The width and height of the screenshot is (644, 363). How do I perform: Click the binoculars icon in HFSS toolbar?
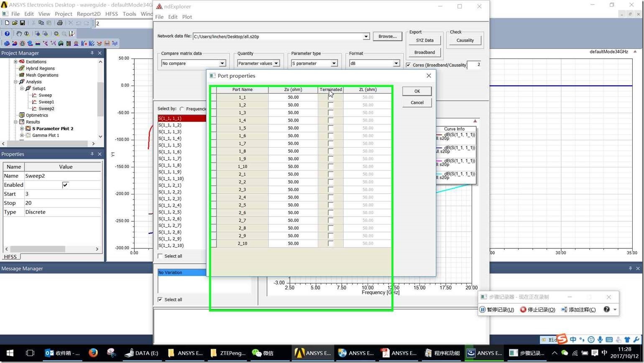pyautogui.click(x=61, y=43)
